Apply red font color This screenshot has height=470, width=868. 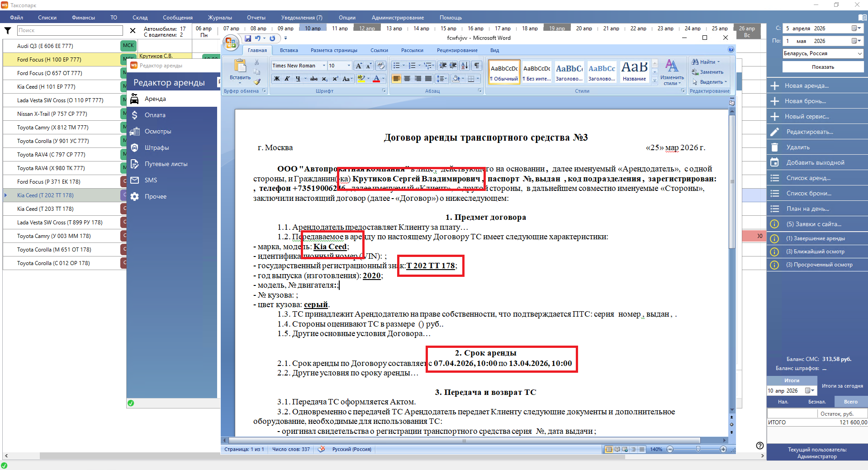377,79
